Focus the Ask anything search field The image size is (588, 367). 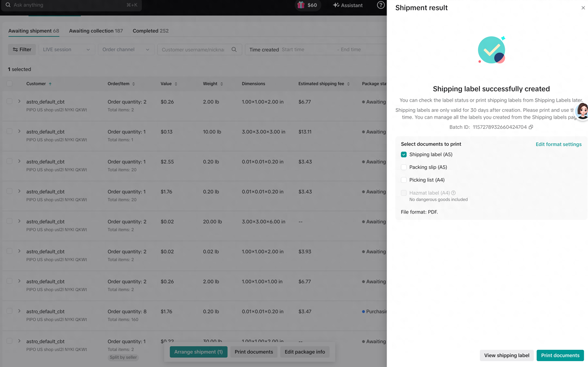pyautogui.click(x=72, y=5)
